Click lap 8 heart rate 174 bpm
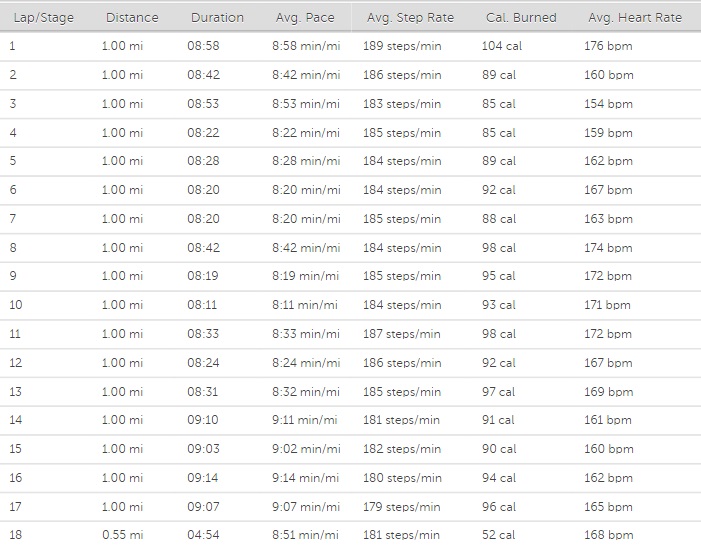Screen dimensions: 701x549 [x=608, y=248]
